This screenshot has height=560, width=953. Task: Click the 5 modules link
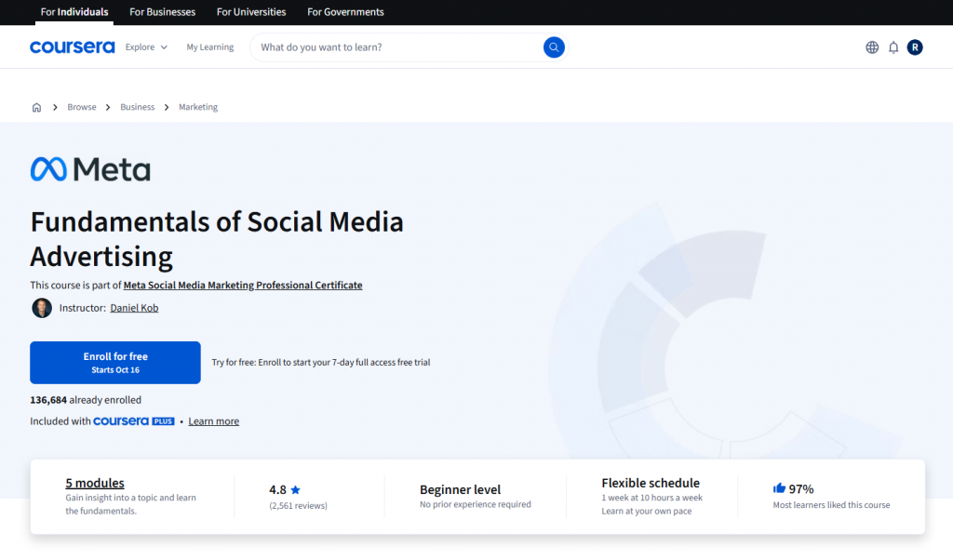(x=94, y=483)
